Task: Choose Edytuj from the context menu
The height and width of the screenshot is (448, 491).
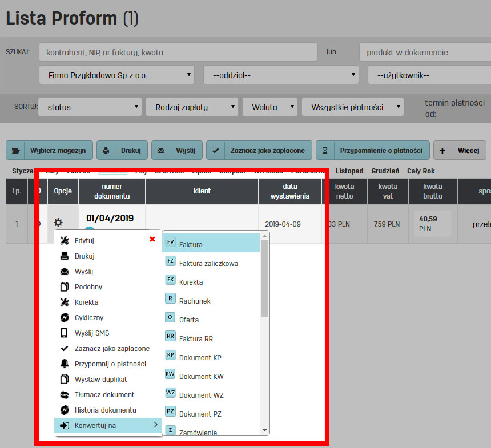Action: [x=84, y=241]
